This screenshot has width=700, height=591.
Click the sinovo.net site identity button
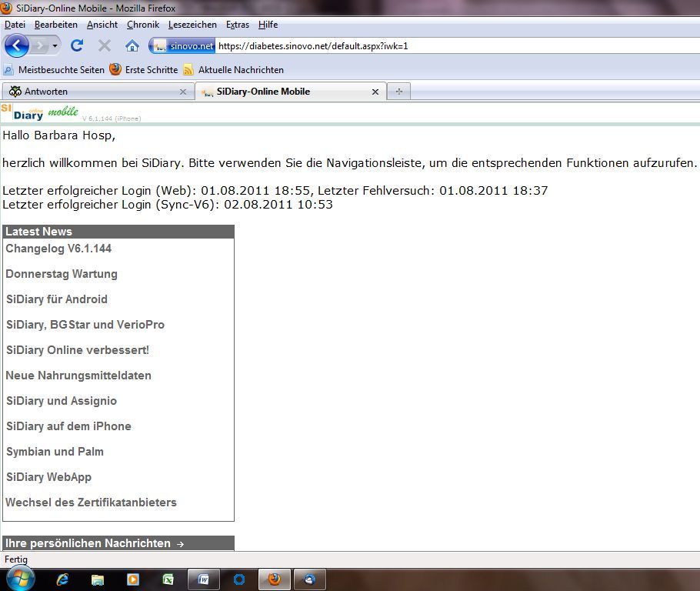pos(182,45)
